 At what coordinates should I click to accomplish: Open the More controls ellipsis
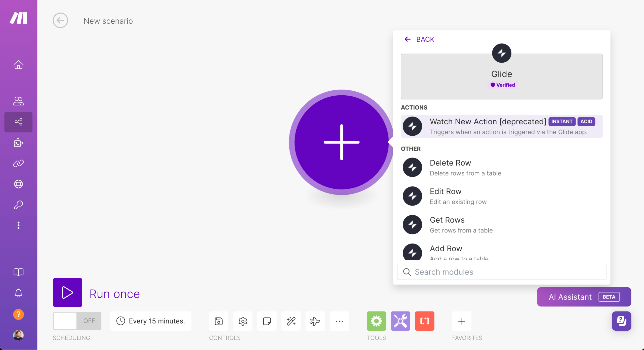click(339, 321)
